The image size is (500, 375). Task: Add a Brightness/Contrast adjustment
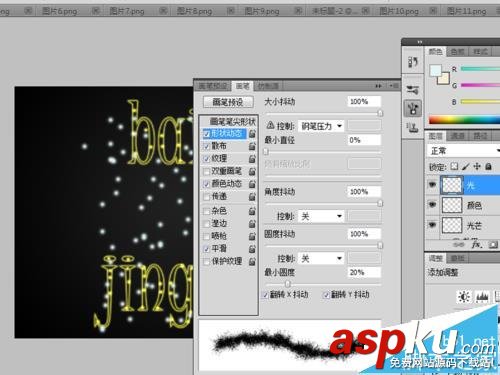point(464,296)
